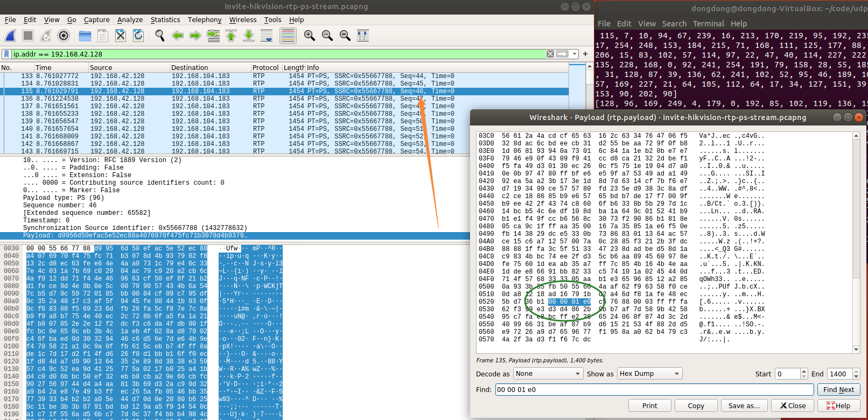Select packet number 133 in the packet list
This screenshot has width=868, height=420.
(x=284, y=76)
